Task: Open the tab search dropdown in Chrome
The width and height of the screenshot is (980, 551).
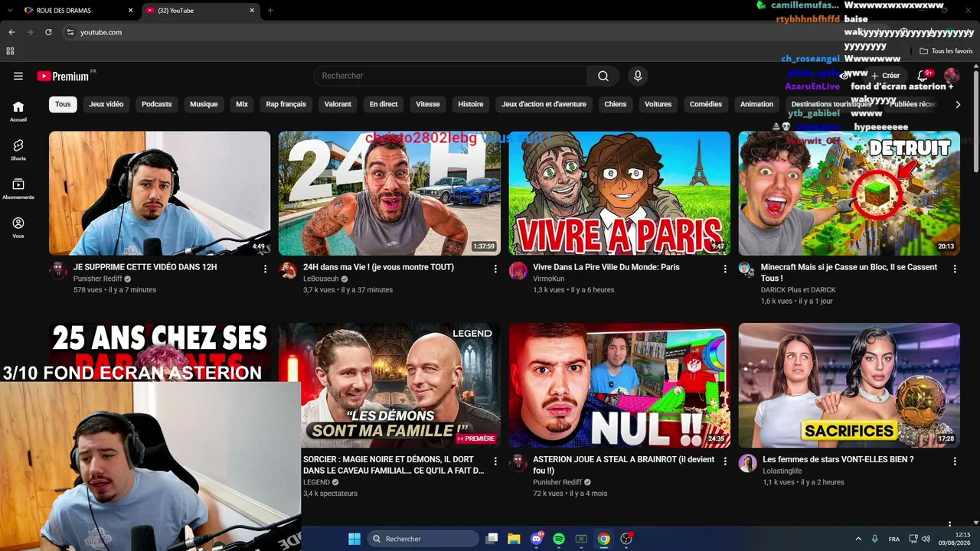Action: click(9, 10)
